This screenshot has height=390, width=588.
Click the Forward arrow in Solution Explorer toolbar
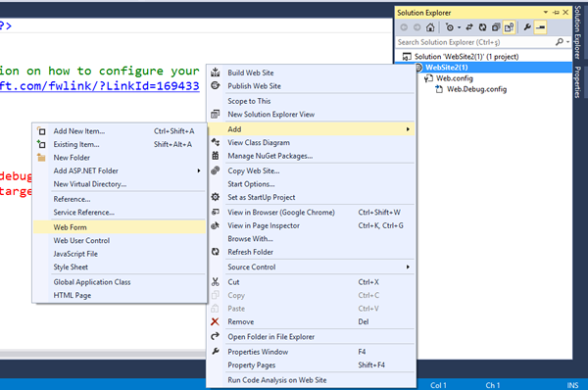pyautogui.click(x=417, y=27)
